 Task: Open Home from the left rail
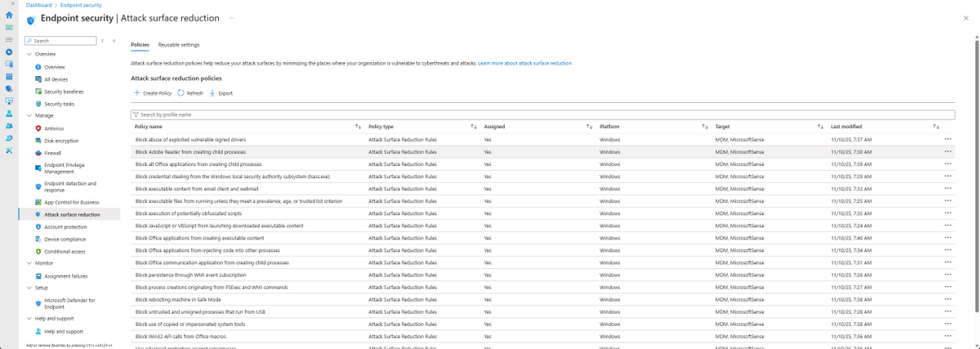coord(8,16)
